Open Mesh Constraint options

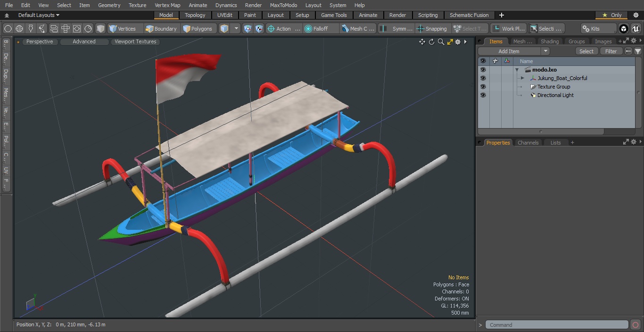pyautogui.click(x=358, y=29)
